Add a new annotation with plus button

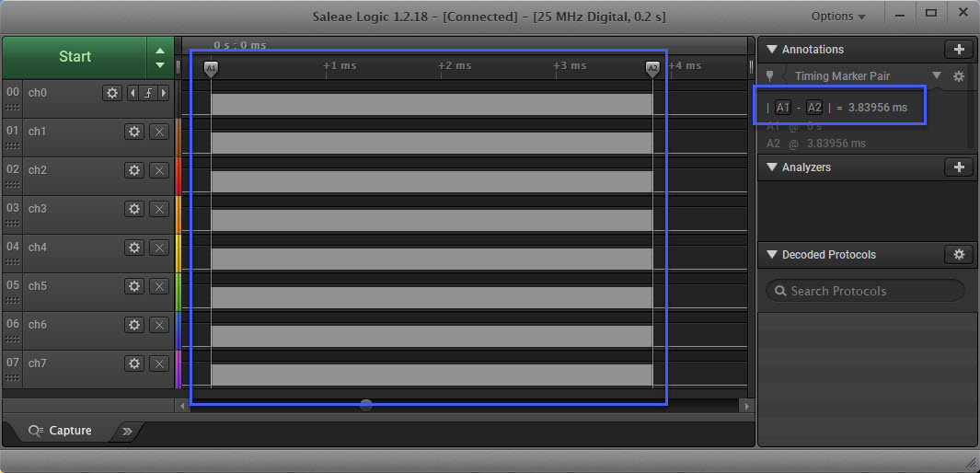tap(958, 50)
